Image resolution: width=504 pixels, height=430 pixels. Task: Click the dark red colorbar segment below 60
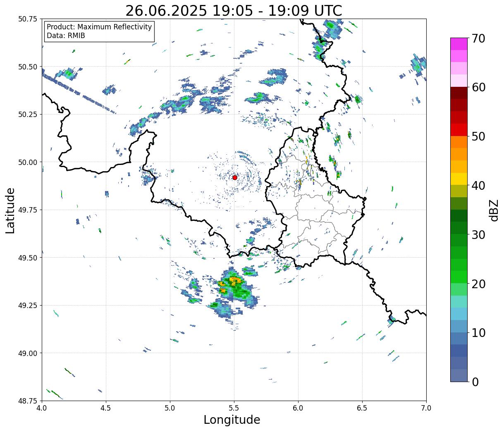click(x=459, y=93)
